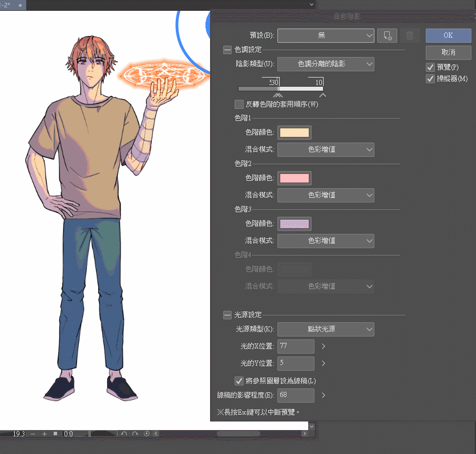Expand slider arrow beside 光的Y位置
Screen dimensions: 476x454
coord(323,363)
